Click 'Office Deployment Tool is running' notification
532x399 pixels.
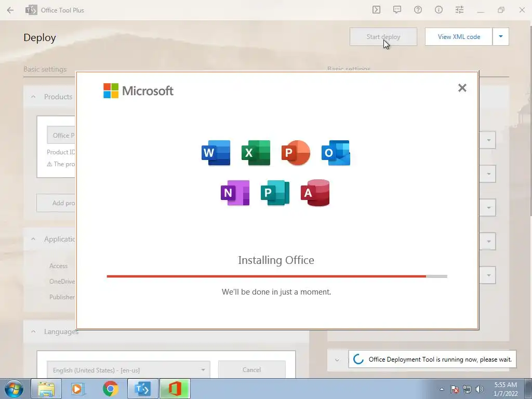click(432, 360)
